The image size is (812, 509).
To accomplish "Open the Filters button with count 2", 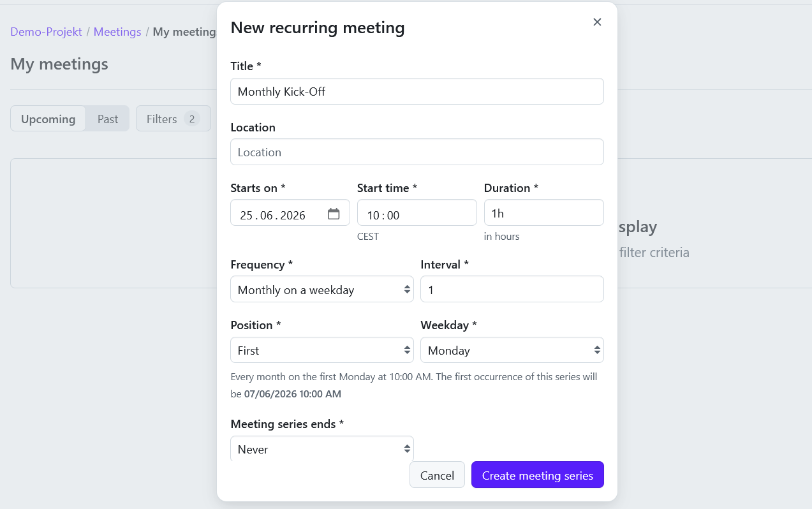I will [173, 119].
